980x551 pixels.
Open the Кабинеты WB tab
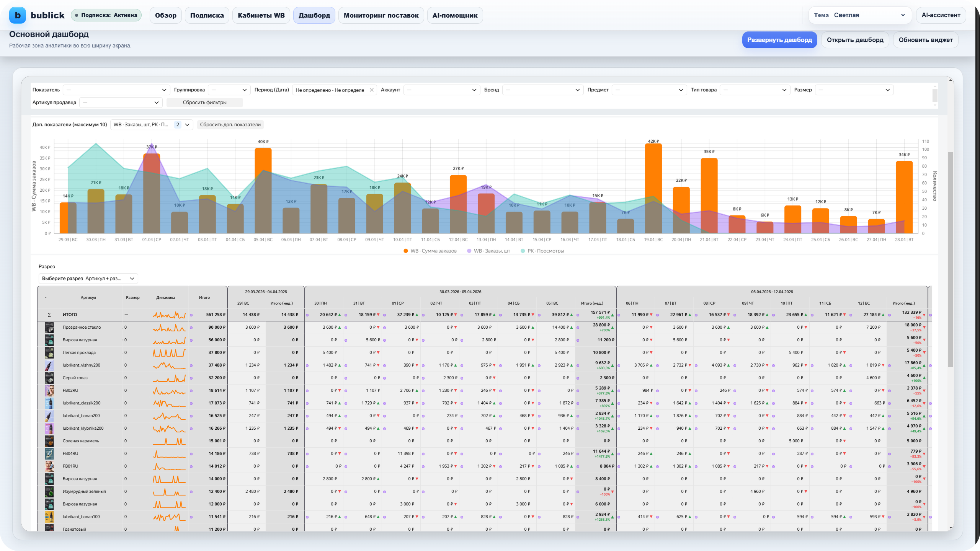point(261,15)
